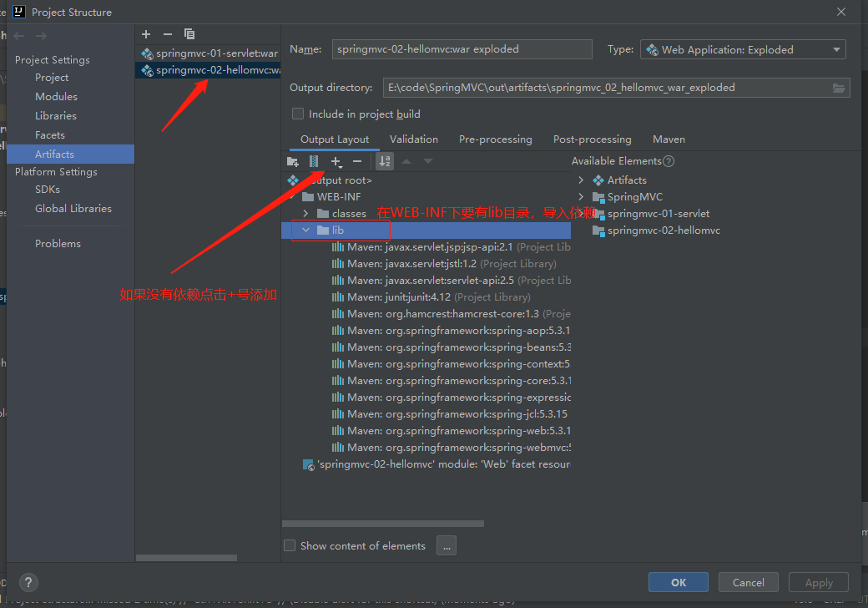Add copy of element with plus dropdown
868x608 pixels.
[x=336, y=162]
